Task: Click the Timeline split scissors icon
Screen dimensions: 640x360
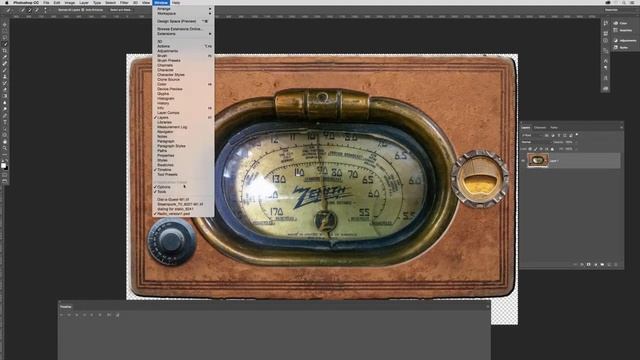Action: tap(109, 315)
